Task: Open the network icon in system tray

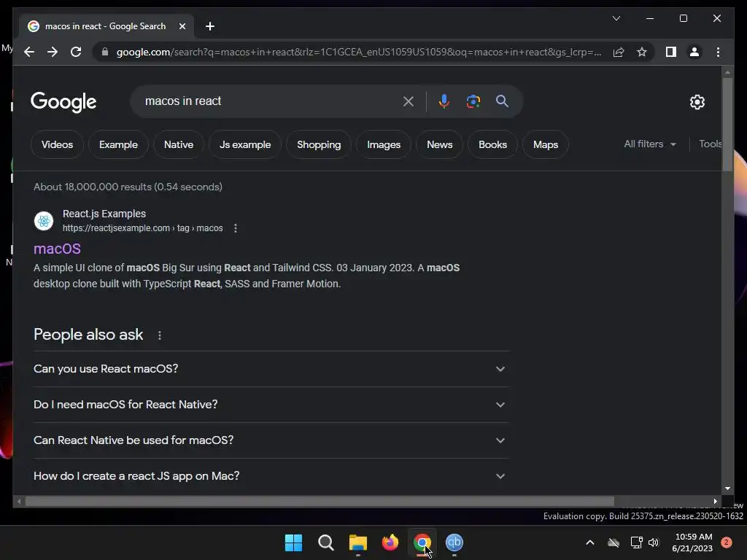Action: pos(636,542)
